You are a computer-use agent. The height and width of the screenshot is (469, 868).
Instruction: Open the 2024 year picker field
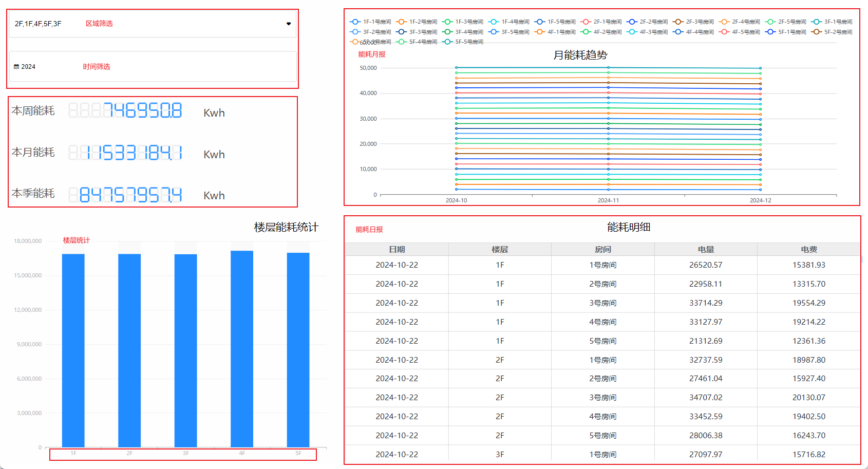153,67
